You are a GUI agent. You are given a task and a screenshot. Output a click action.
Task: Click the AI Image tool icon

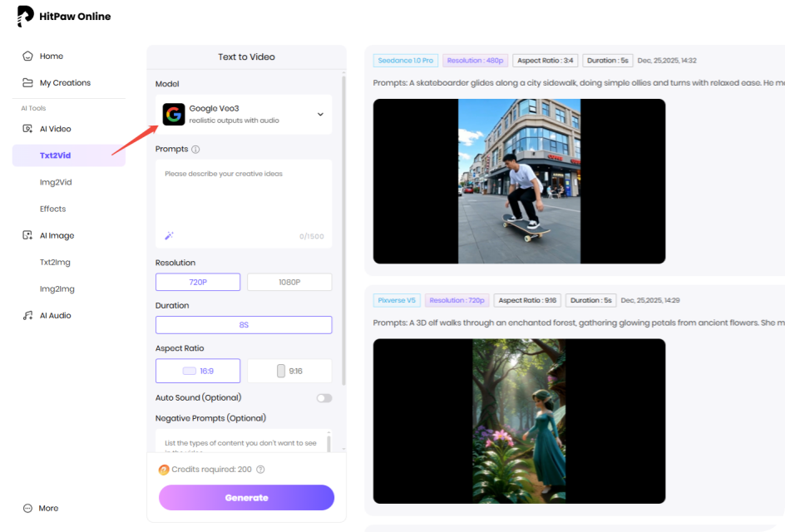pos(26,235)
